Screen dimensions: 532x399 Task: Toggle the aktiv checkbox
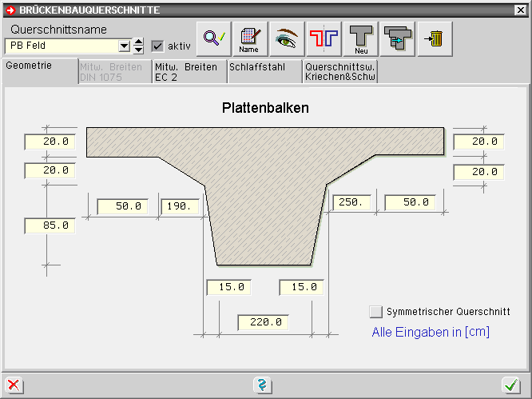[x=157, y=46]
